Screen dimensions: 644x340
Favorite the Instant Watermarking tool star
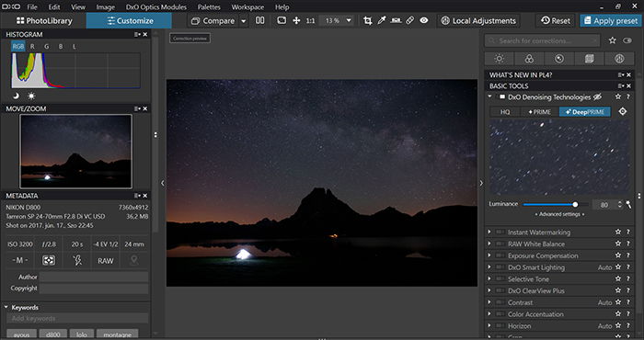(617, 232)
